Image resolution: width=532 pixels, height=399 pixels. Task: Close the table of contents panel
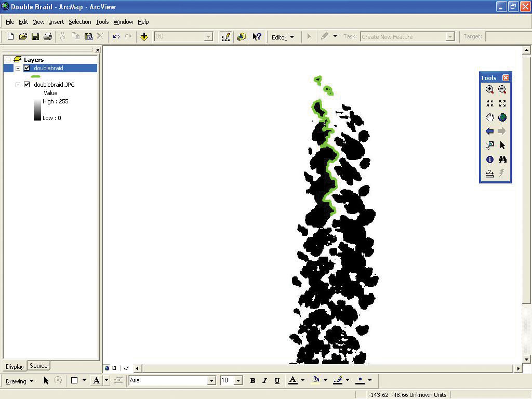(x=98, y=50)
